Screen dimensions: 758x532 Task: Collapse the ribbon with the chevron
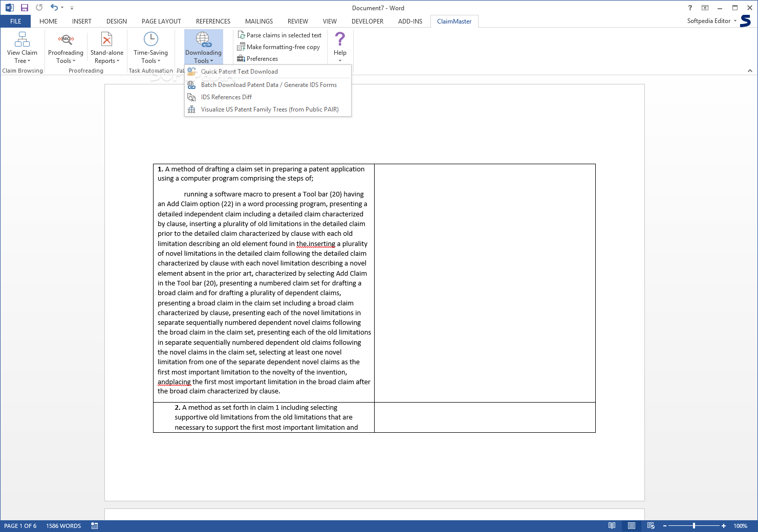750,71
